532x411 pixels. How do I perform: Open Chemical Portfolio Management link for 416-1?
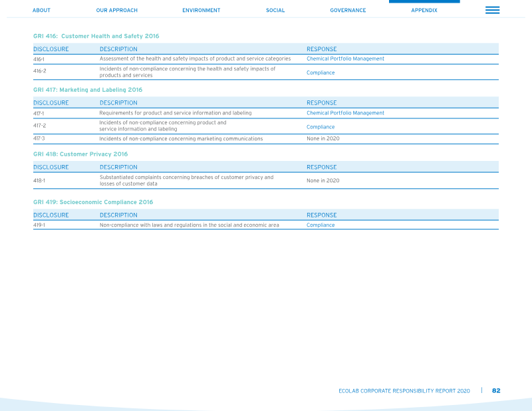click(345, 59)
